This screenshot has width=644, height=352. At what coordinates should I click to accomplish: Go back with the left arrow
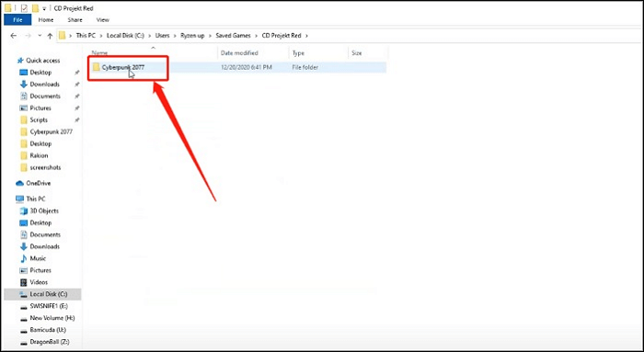[14, 36]
